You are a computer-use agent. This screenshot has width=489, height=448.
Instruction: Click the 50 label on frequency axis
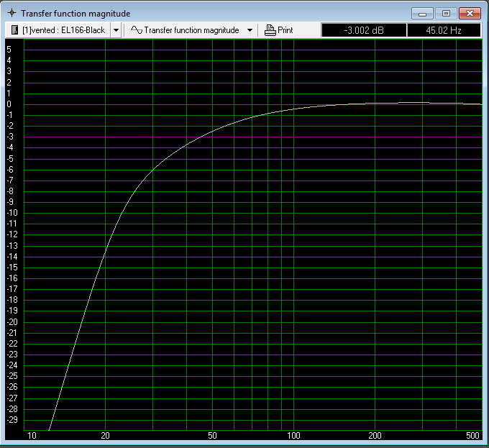click(x=212, y=436)
